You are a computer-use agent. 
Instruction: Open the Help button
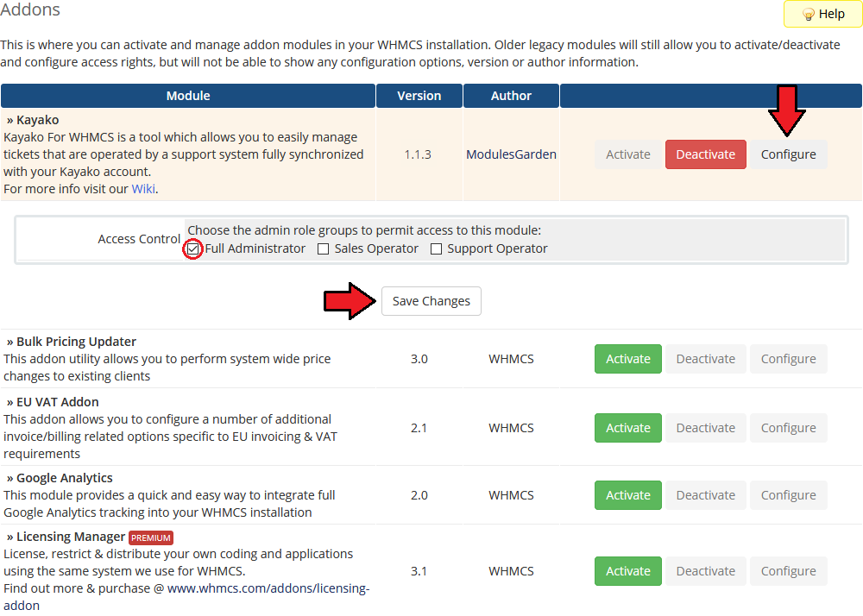(x=822, y=14)
